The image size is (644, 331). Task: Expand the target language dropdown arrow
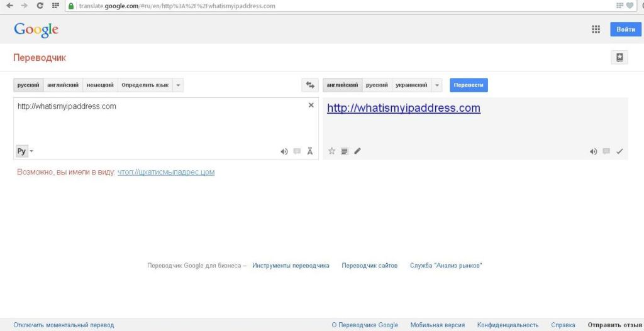pyautogui.click(x=436, y=85)
